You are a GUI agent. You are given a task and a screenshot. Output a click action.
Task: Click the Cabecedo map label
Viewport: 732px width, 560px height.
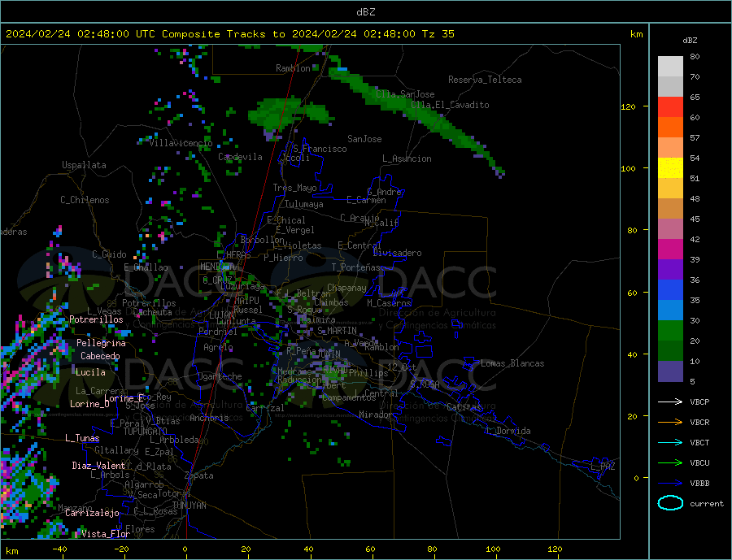pos(100,356)
